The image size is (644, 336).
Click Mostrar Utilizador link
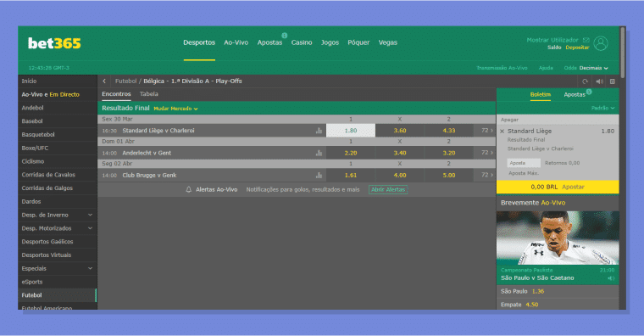(x=552, y=40)
